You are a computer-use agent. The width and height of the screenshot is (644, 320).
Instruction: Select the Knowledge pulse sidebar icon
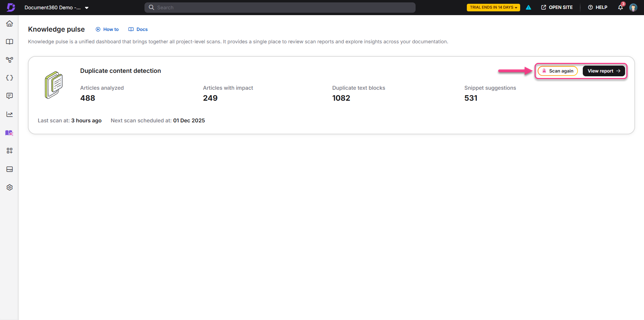9,133
